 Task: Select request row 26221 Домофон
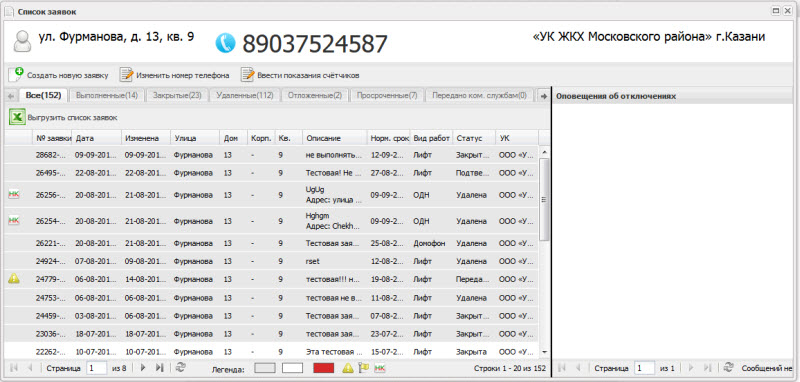(x=271, y=243)
